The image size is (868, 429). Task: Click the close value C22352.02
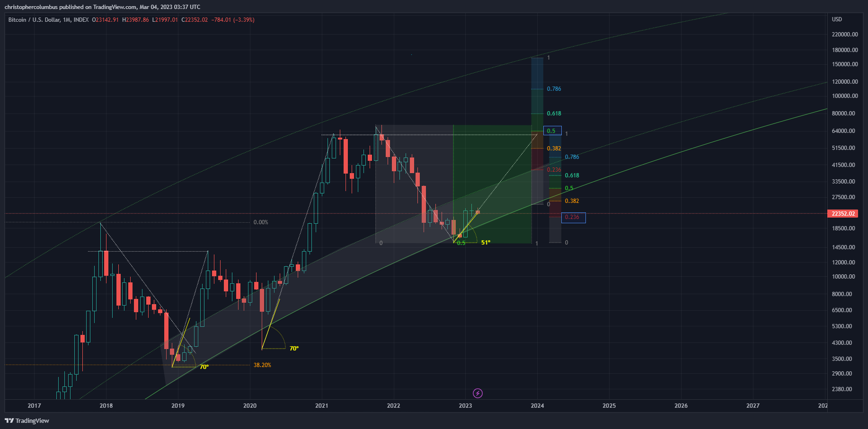click(195, 20)
